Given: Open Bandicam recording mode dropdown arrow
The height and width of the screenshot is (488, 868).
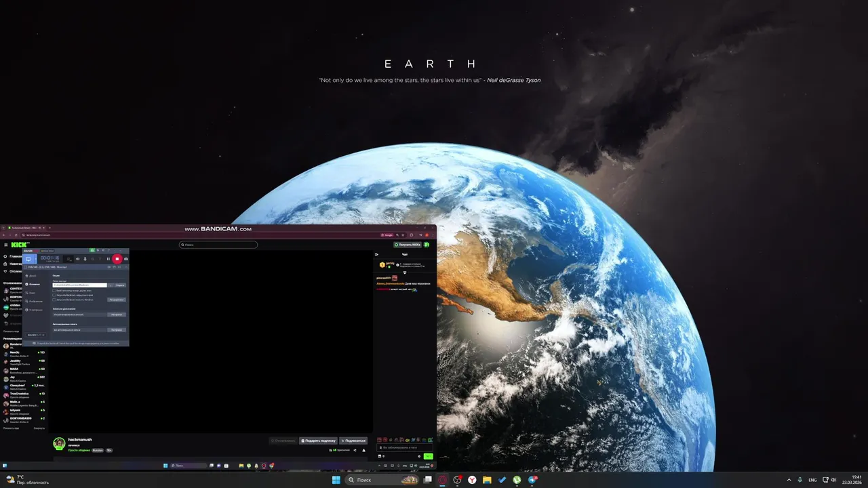Looking at the screenshot, I should coord(36,259).
